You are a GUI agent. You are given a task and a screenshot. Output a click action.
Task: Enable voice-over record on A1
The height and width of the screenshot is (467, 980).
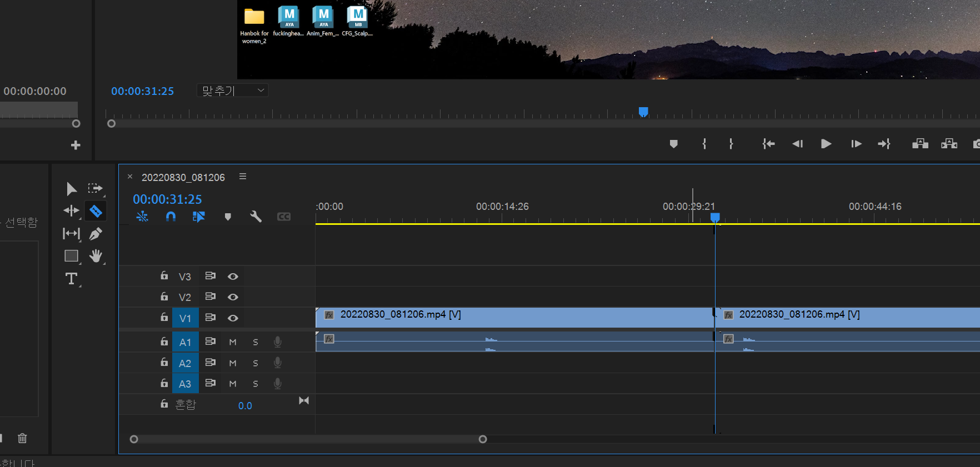click(277, 342)
